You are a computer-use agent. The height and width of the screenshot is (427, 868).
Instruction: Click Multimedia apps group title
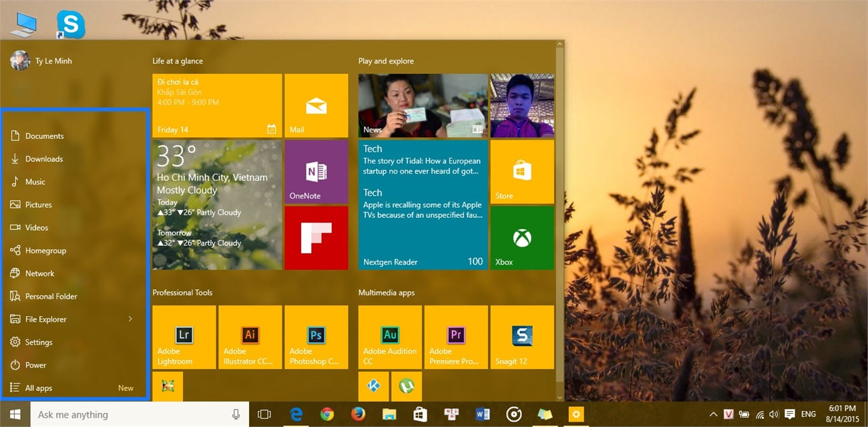387,293
